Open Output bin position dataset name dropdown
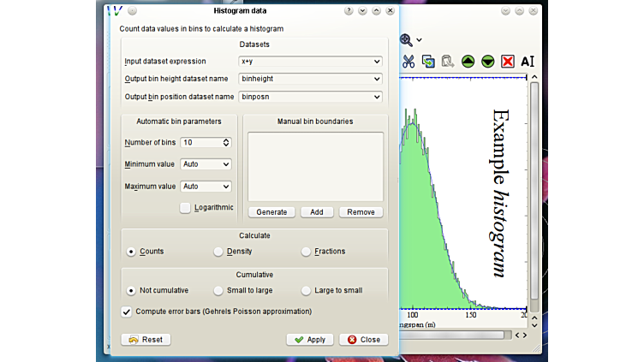 coord(377,97)
